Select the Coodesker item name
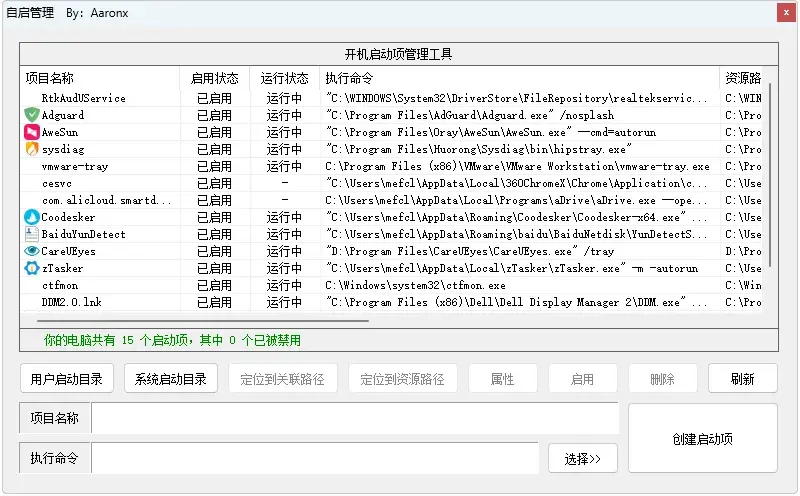The width and height of the screenshot is (800, 496). point(68,217)
